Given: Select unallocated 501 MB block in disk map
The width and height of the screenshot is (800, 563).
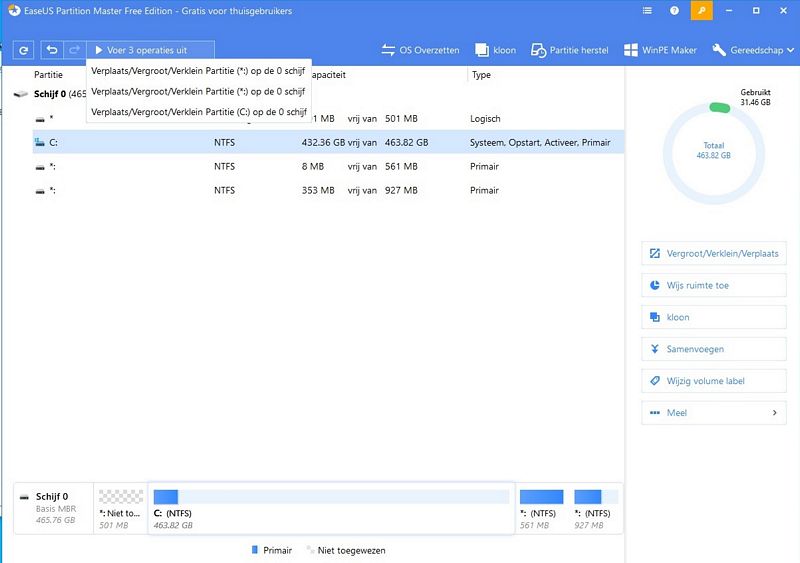Looking at the screenshot, I should pyautogui.click(x=121, y=508).
